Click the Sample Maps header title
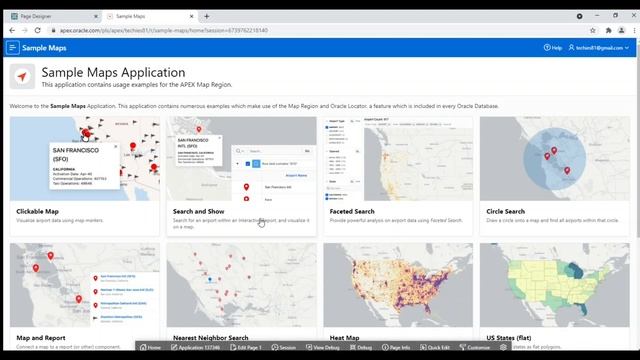This screenshot has width=640, height=360. tap(44, 48)
